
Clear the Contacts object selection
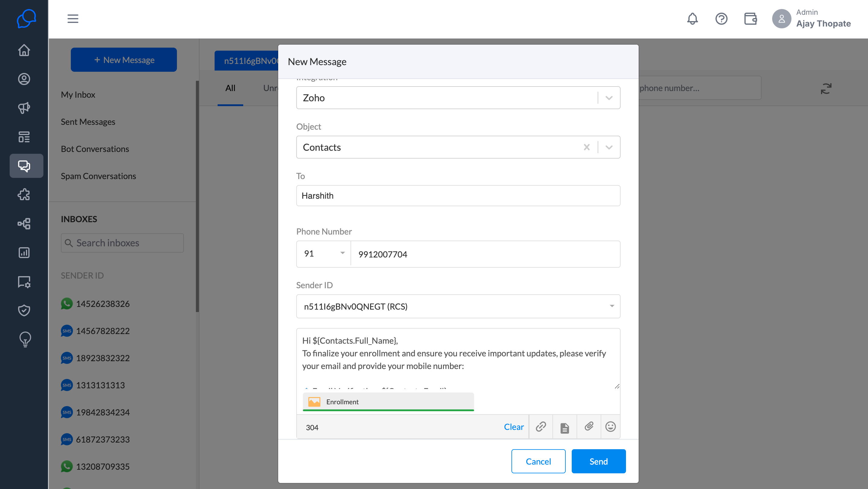tap(587, 147)
